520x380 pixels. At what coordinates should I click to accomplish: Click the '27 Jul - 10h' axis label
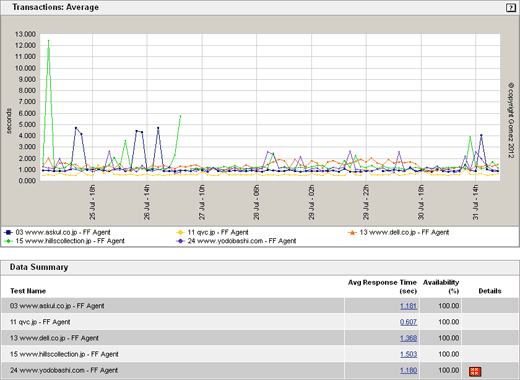(202, 202)
